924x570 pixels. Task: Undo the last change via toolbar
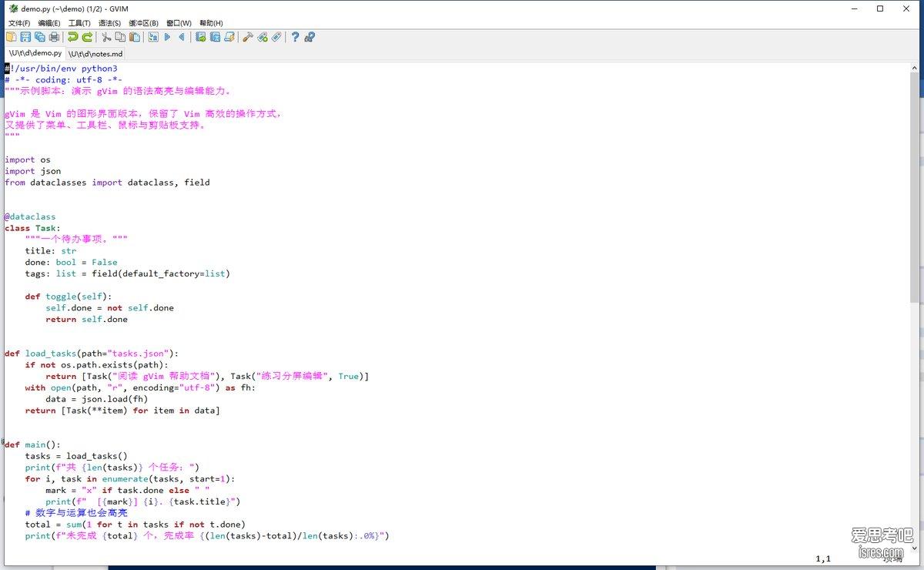pyautogui.click(x=72, y=37)
